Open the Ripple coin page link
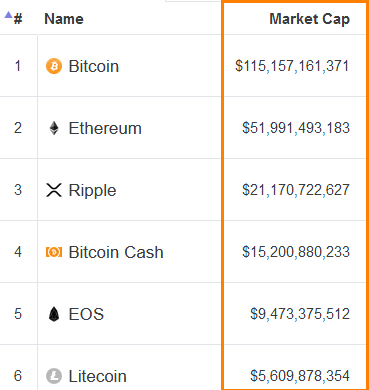The width and height of the screenshot is (369, 390). pos(92,190)
